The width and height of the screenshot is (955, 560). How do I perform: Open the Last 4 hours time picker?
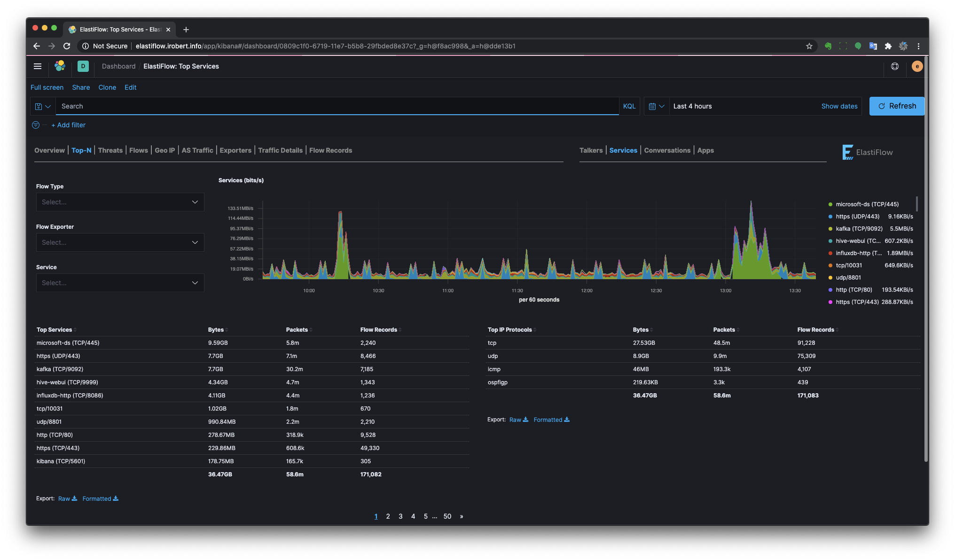pos(693,106)
